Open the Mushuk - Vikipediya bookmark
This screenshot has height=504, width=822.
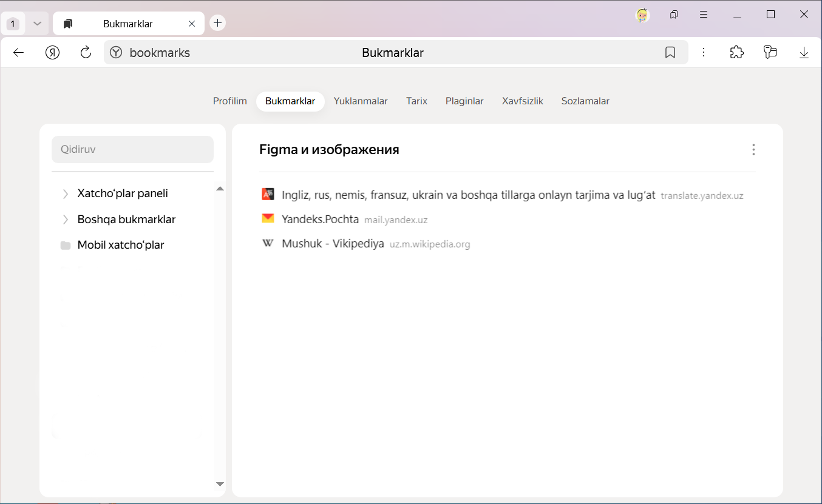tap(333, 244)
